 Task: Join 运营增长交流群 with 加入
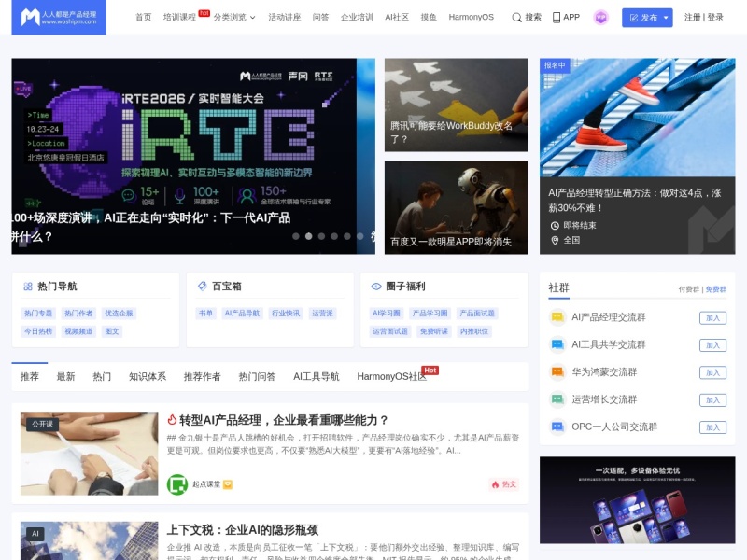(712, 400)
